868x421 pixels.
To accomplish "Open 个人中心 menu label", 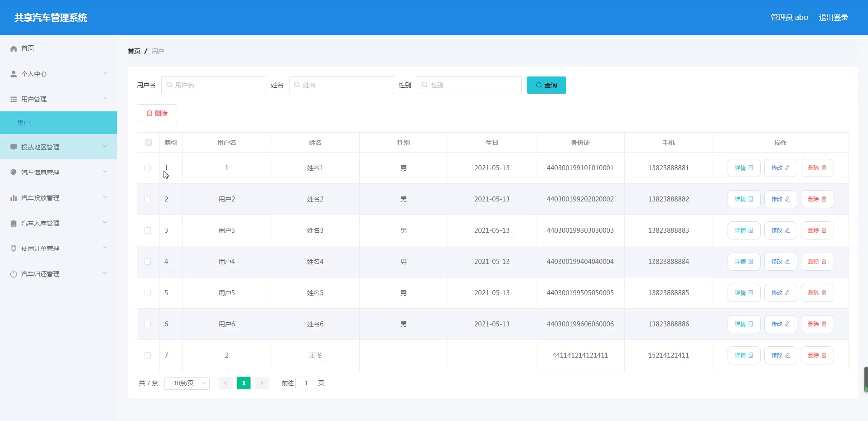I will click(x=34, y=74).
